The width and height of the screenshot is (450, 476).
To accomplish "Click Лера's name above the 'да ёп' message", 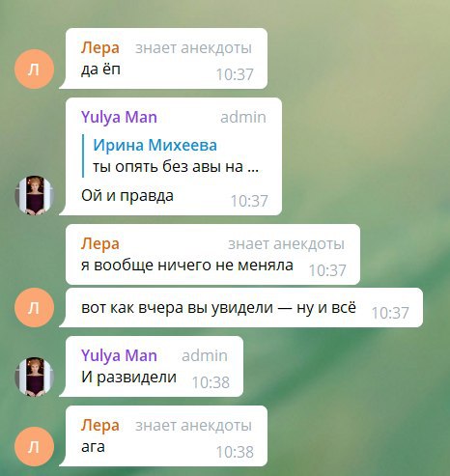I will click(x=100, y=48).
